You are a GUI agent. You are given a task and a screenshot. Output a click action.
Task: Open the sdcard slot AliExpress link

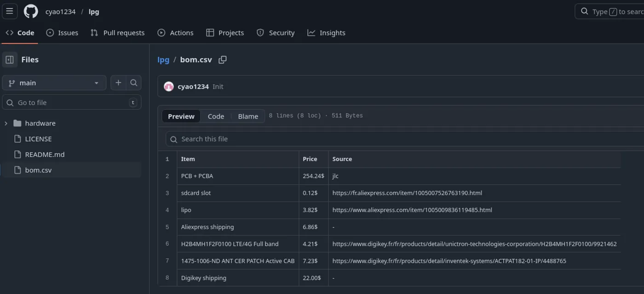point(407,193)
